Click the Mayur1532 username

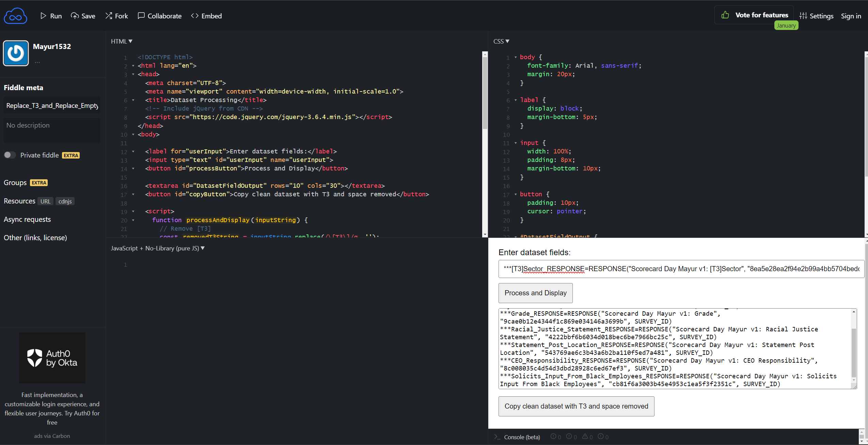(x=52, y=46)
